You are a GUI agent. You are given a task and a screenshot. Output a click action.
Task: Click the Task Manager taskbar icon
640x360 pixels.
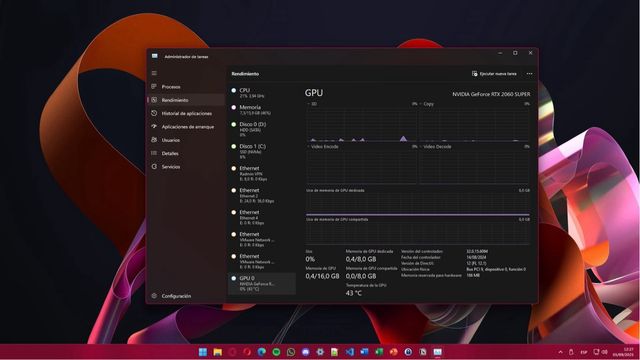438,352
